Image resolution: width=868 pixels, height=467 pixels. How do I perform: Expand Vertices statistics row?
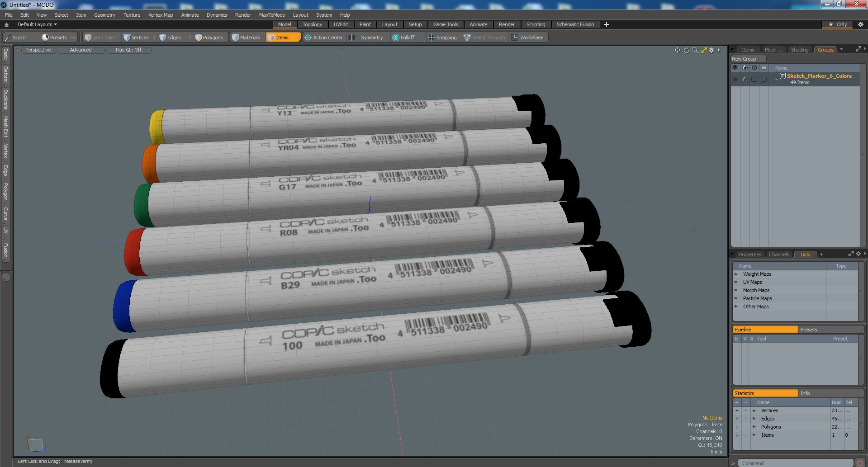tap(754, 410)
